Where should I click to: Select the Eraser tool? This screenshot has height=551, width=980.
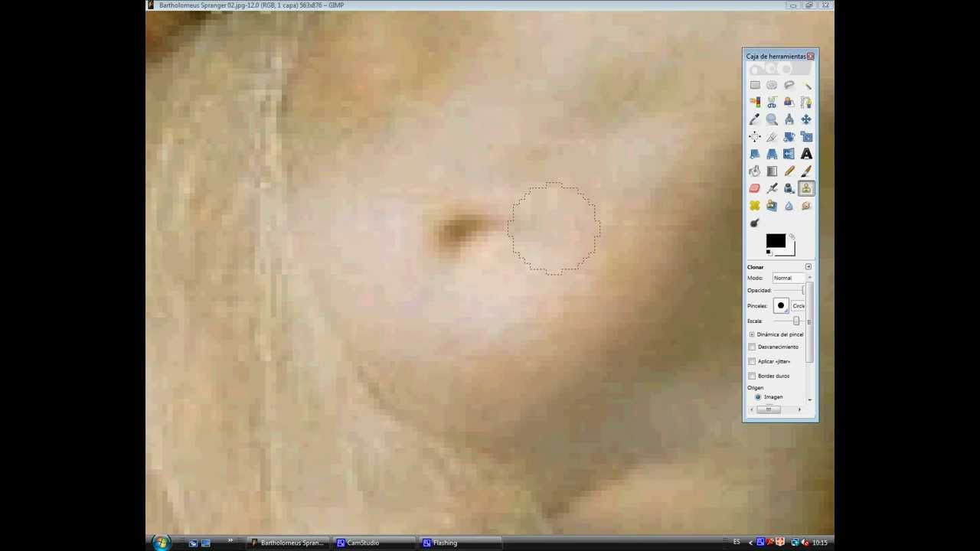755,188
